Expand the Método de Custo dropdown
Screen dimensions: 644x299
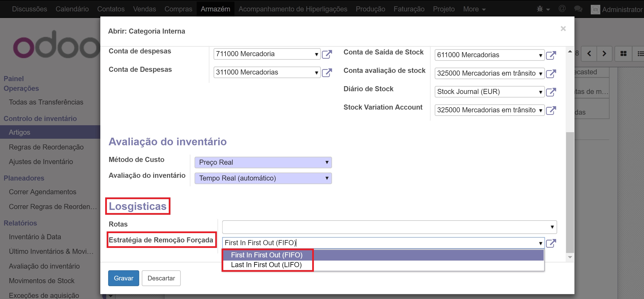[263, 163]
